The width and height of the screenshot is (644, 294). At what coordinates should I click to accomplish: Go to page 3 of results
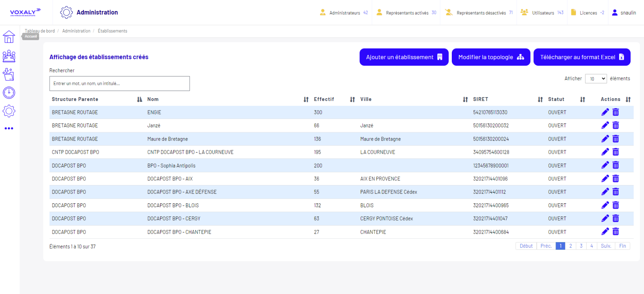tap(581, 246)
